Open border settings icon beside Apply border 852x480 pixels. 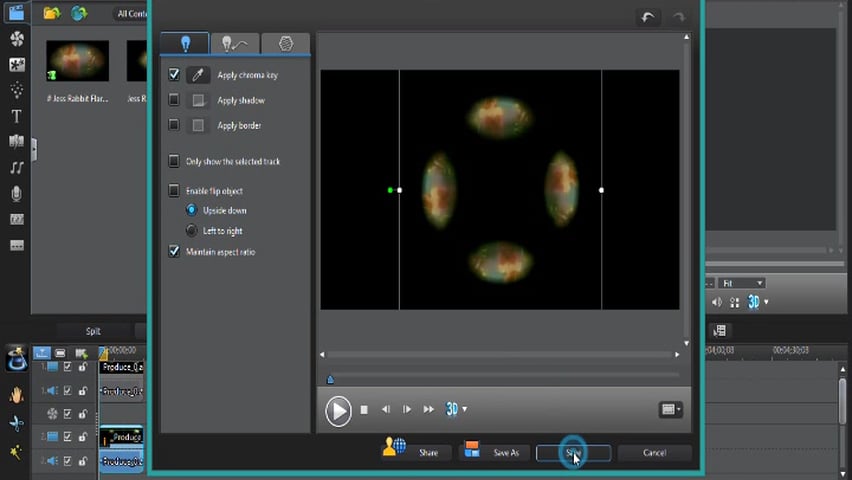point(198,126)
